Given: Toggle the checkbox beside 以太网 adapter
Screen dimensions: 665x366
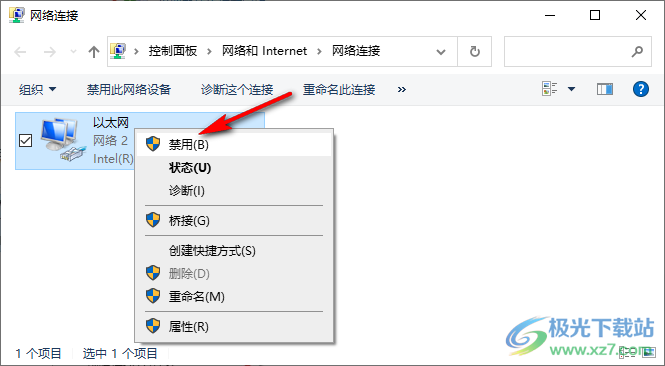Looking at the screenshot, I should coord(25,140).
